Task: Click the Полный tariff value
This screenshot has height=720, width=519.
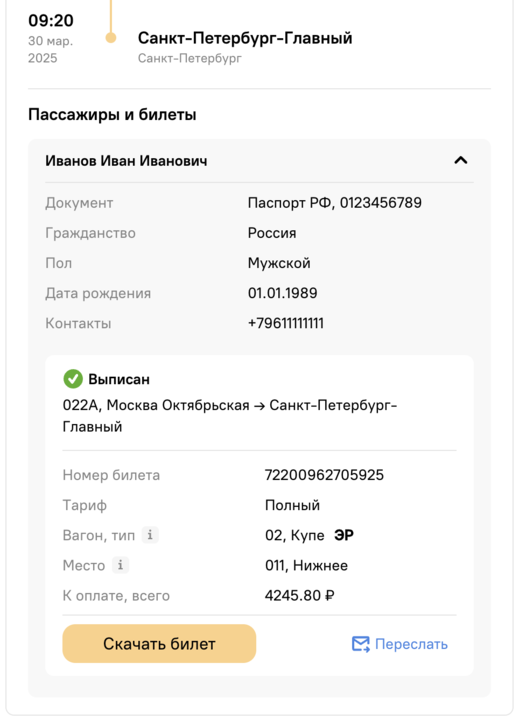Action: click(x=292, y=505)
